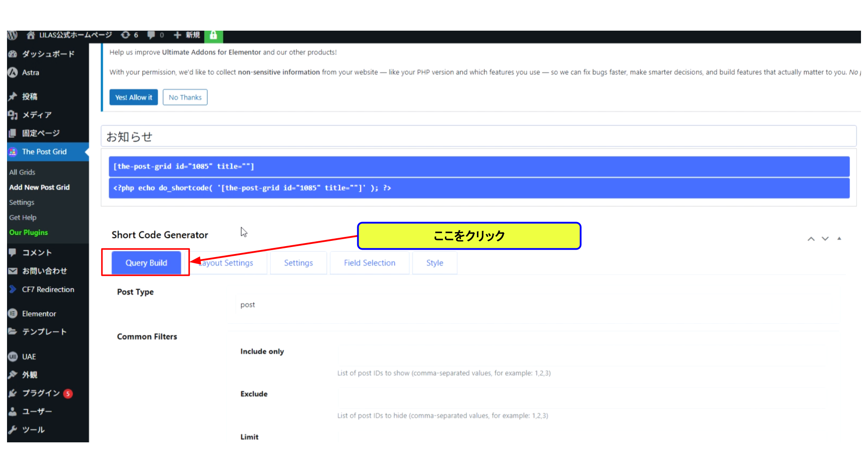Click the UAE icon
The width and height of the screenshot is (868, 473).
pos(13,357)
